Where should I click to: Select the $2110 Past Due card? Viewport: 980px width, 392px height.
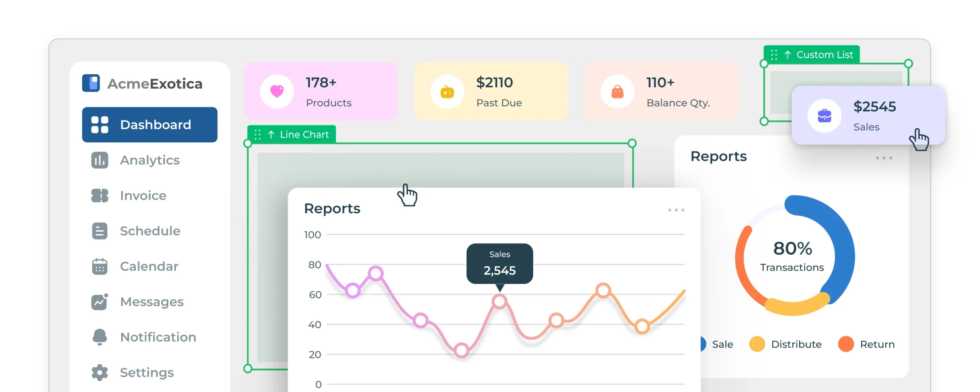click(x=491, y=91)
